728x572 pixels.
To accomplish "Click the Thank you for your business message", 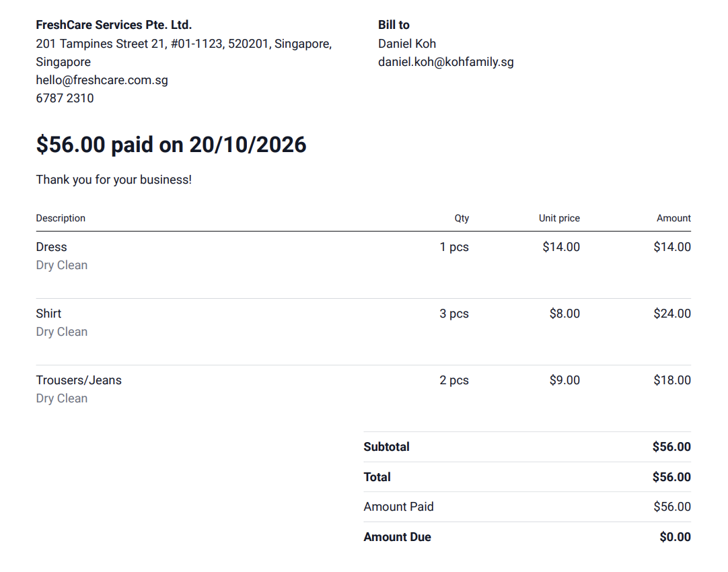I will [114, 180].
